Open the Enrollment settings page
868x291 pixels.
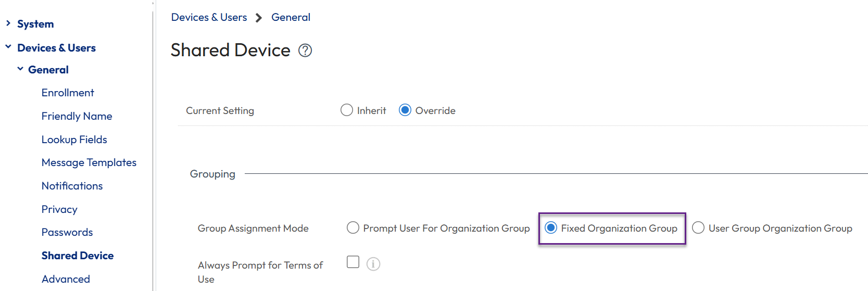coord(68,93)
